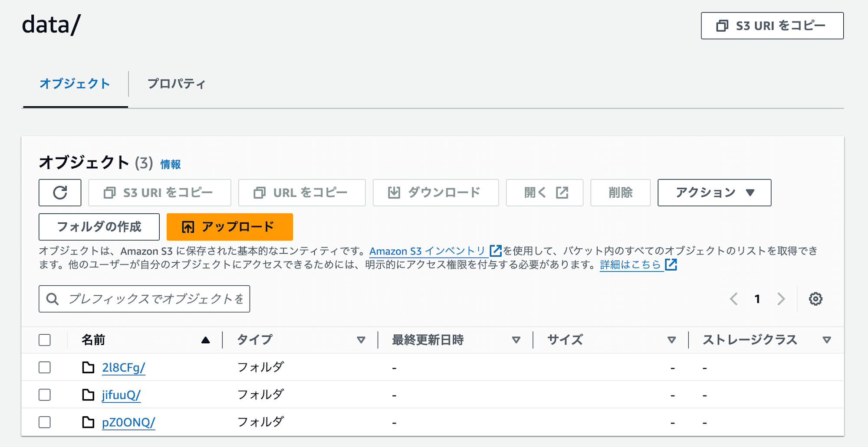Click the ストレージクラス column header text
The height and width of the screenshot is (447, 868).
point(750,340)
